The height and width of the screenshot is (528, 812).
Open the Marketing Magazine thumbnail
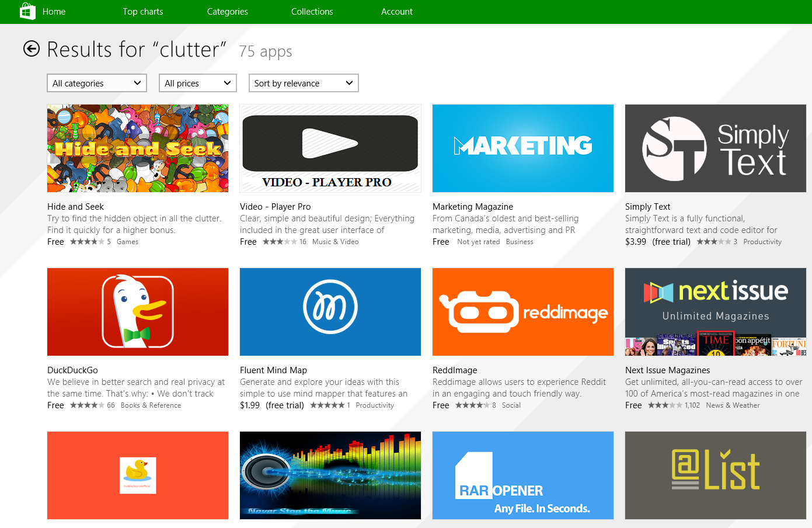coord(522,148)
